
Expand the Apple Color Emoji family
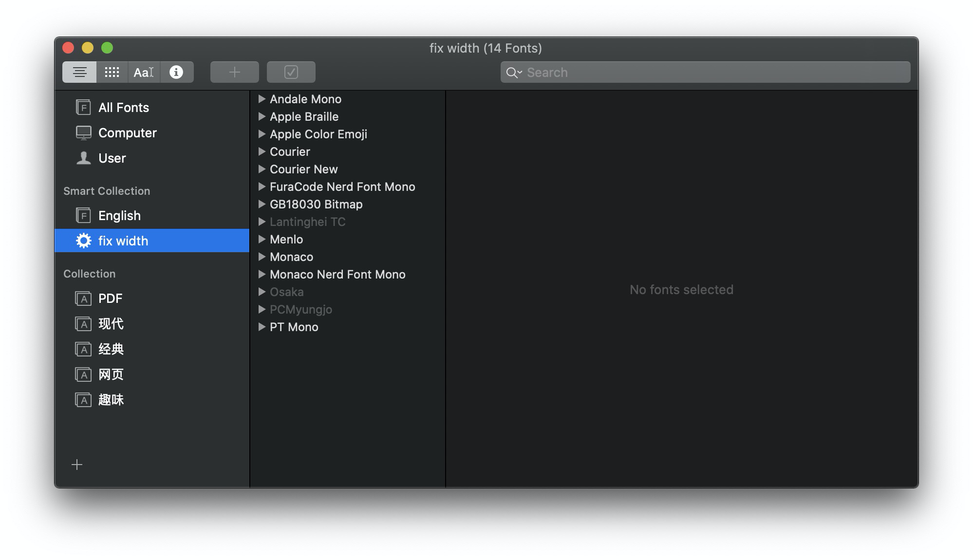pos(262,134)
